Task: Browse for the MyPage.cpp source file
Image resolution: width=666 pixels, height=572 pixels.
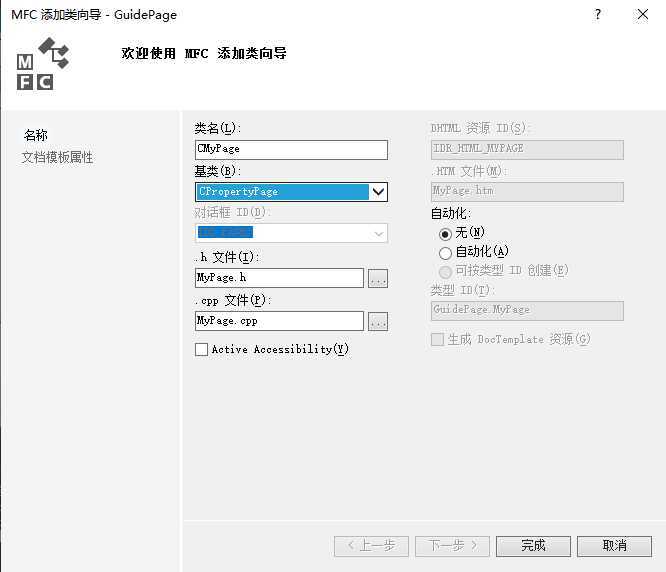Action: pos(378,321)
